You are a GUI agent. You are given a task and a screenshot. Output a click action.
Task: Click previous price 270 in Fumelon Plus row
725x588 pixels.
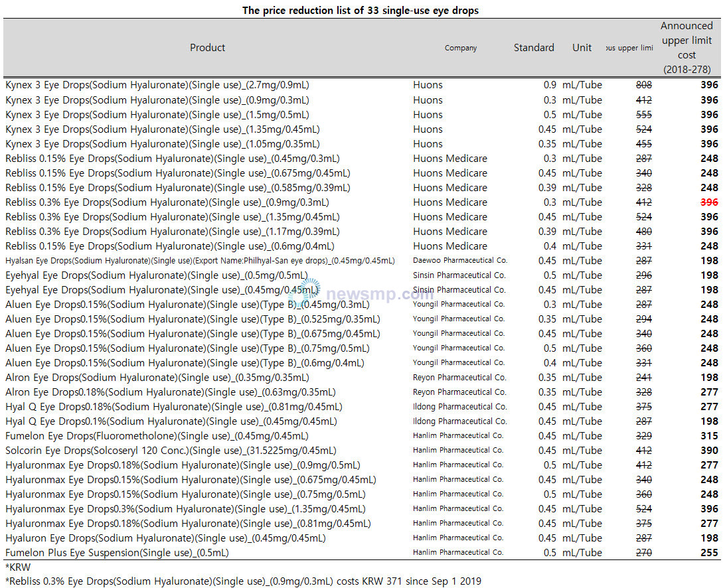coord(643,553)
